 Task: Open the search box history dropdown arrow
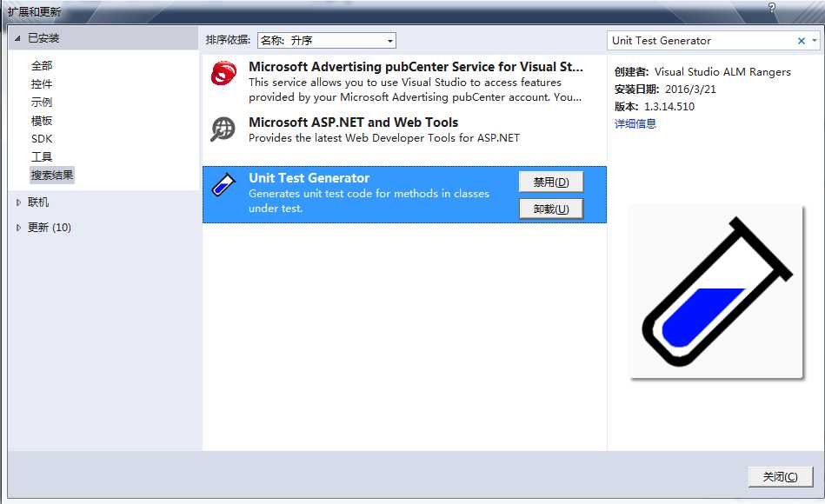(x=814, y=41)
